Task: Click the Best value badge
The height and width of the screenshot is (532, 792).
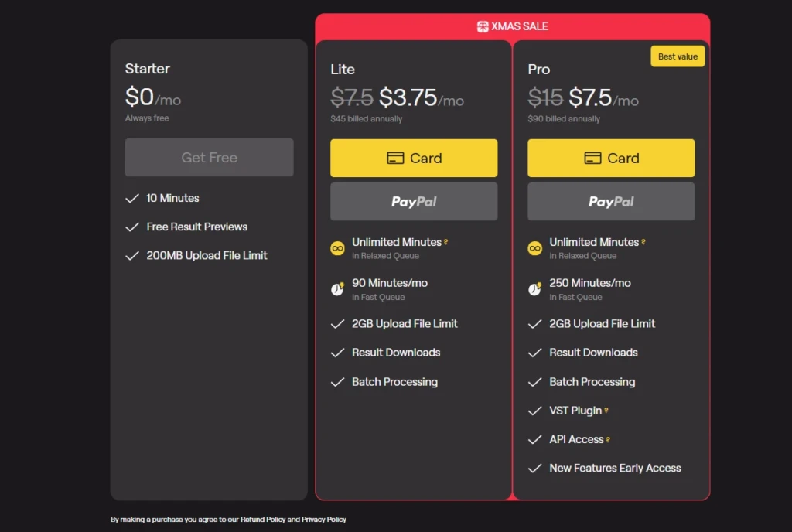Action: (678, 56)
